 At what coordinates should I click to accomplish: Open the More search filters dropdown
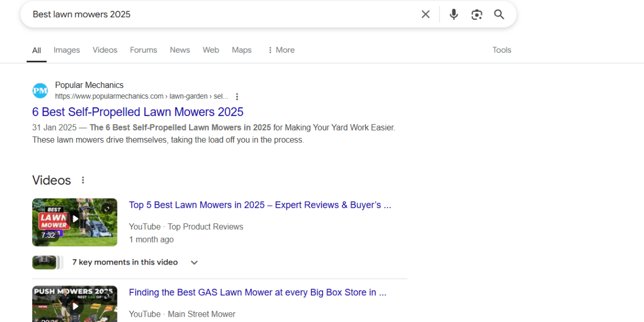point(281,50)
